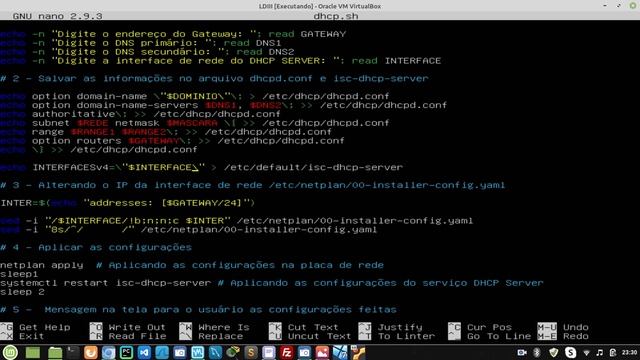
Task: Click the 'To Linter' shortcut label
Action: click(406, 336)
